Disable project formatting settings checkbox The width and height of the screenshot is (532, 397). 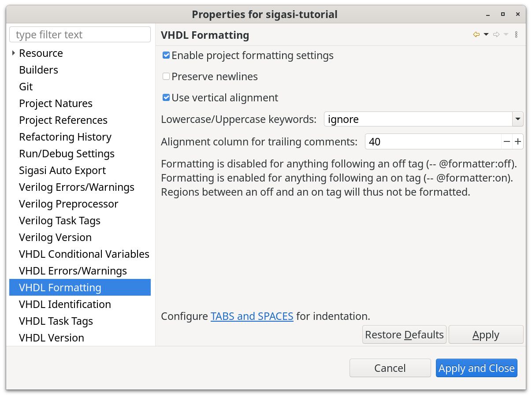click(x=166, y=56)
